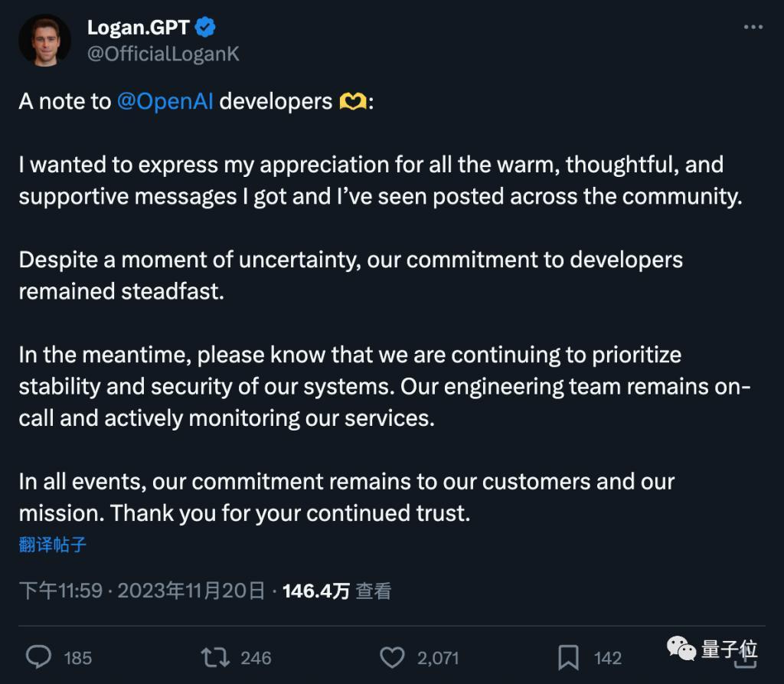The image size is (784, 684).
Task: Click the three-dots icon at top right
Action: click(751, 25)
